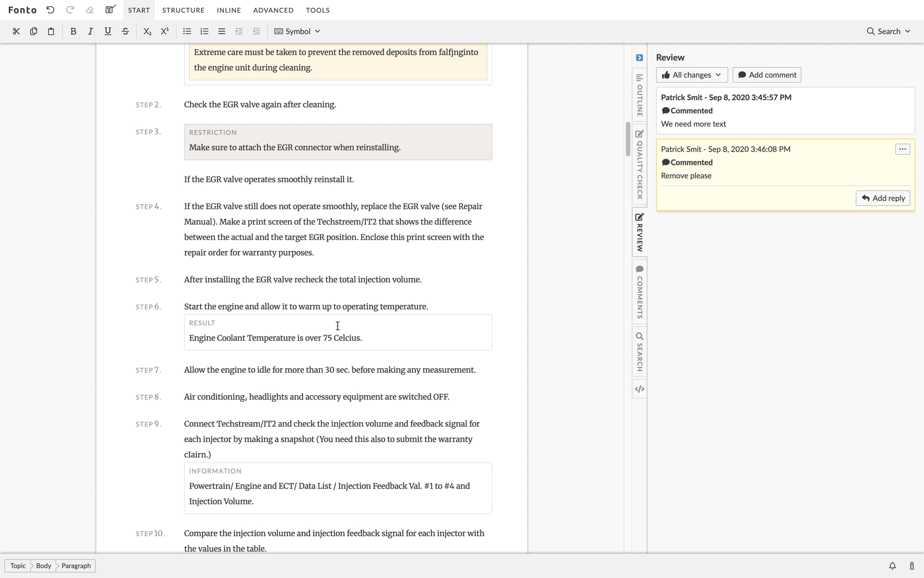
Task: Click the Fonto logo
Action: [22, 10]
